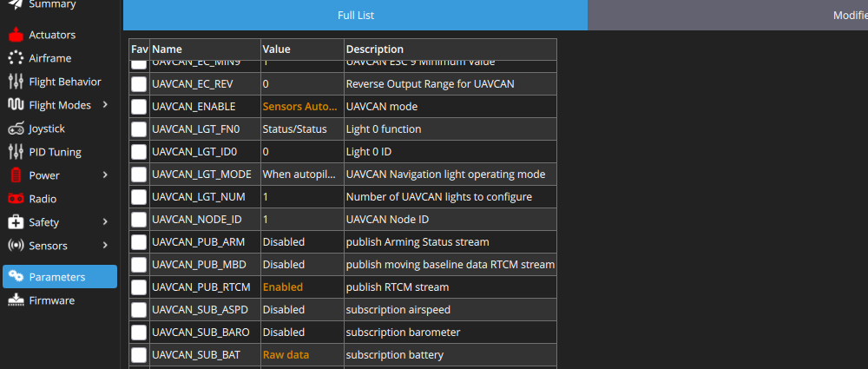Open the Firmware section

60,300
